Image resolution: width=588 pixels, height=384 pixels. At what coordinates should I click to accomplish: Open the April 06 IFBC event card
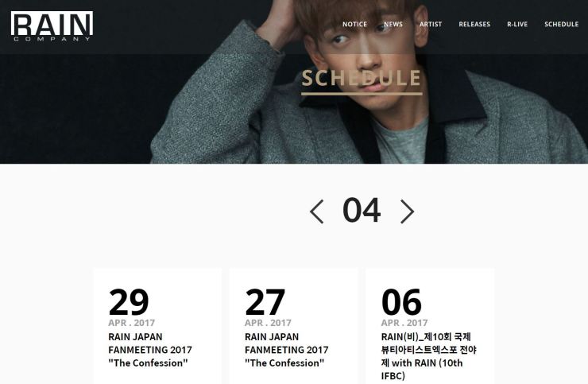(430, 326)
